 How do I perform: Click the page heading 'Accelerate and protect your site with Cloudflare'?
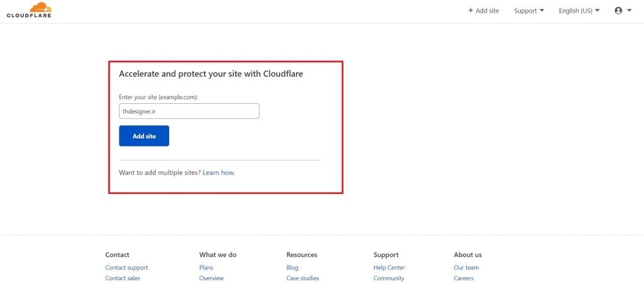(x=211, y=74)
